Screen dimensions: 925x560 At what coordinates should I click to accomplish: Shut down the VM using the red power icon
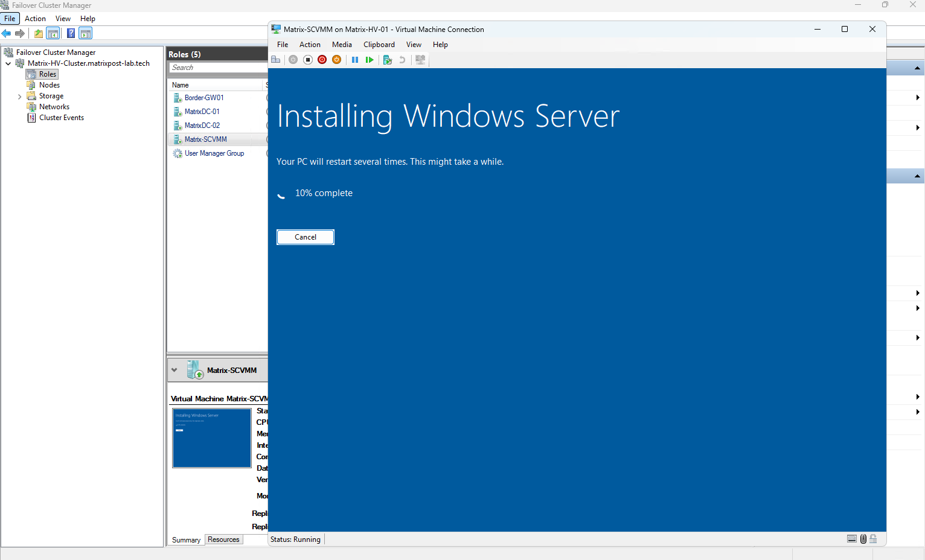[x=322, y=60]
